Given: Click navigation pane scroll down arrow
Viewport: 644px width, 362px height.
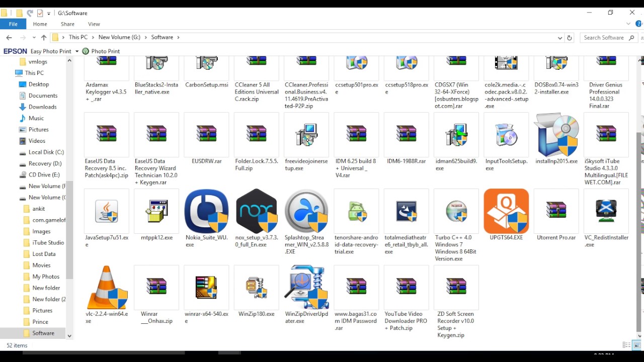Looking at the screenshot, I should 69,336.
